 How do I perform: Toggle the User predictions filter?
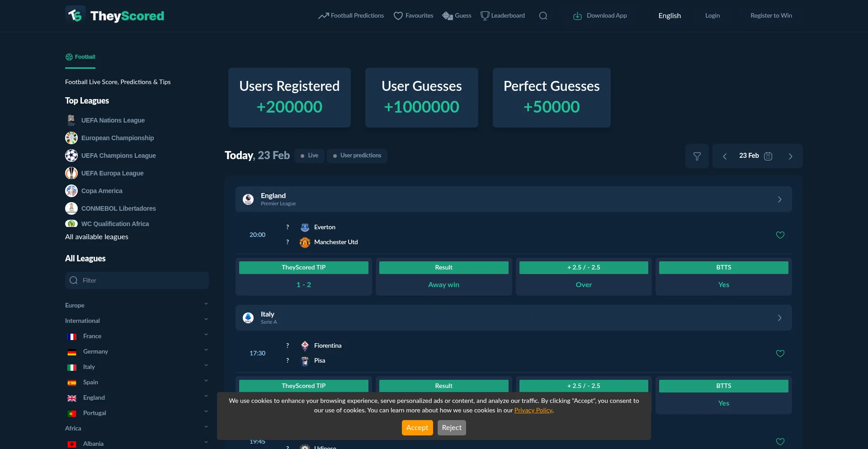click(x=357, y=156)
